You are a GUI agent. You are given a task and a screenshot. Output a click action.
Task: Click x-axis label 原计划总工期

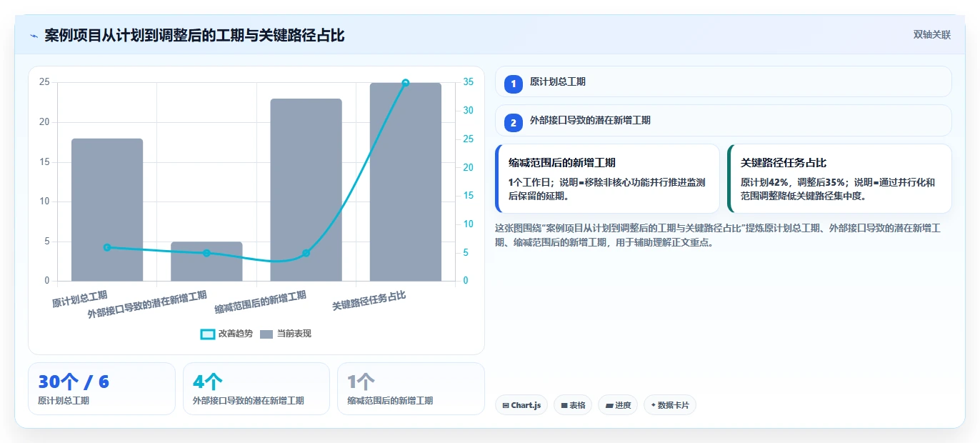[80, 299]
